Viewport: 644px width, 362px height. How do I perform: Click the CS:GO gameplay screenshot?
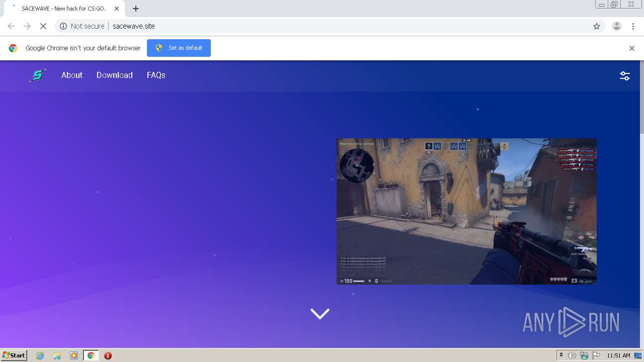(x=466, y=211)
